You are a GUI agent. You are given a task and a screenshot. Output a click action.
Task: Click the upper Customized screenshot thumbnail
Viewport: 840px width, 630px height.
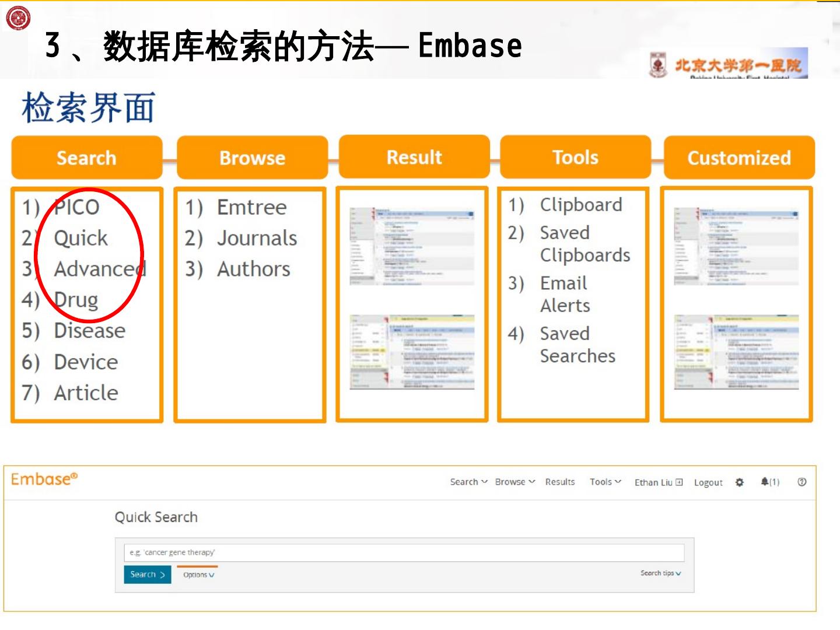pos(736,246)
